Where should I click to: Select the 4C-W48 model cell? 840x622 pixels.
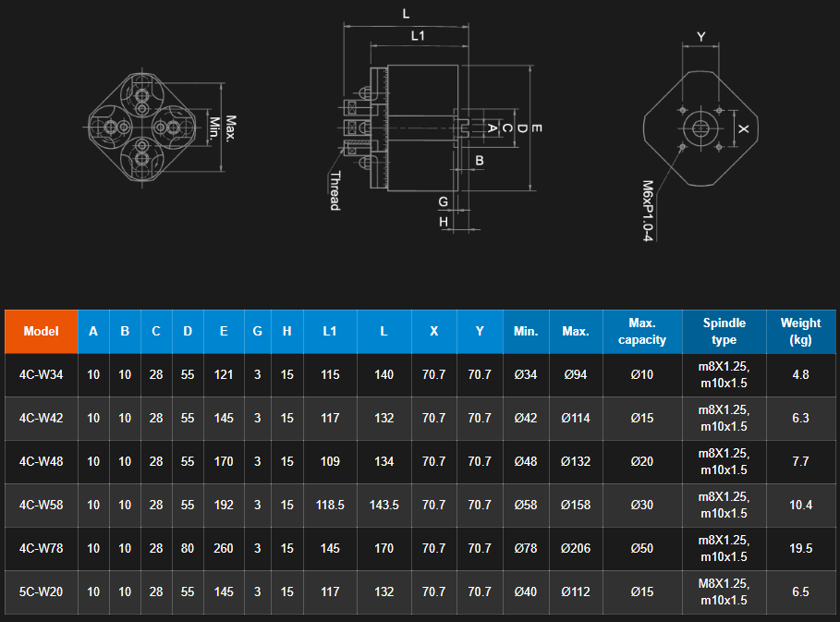pos(41,461)
